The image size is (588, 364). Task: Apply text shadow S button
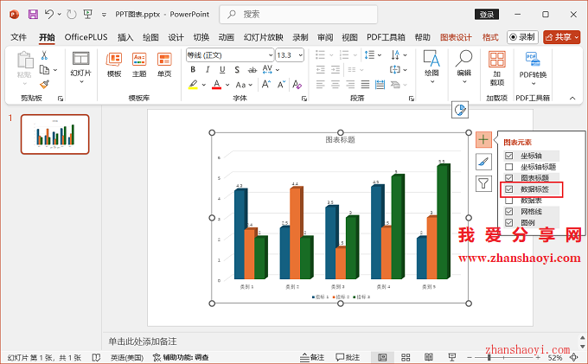pyautogui.click(x=237, y=70)
